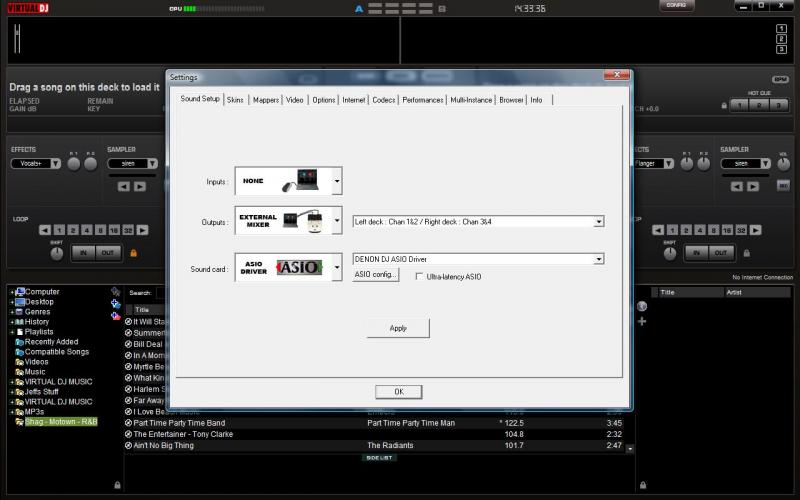Image resolution: width=800 pixels, height=500 pixels.
Task: Set left deck loop length to 4
Action: 87,231
